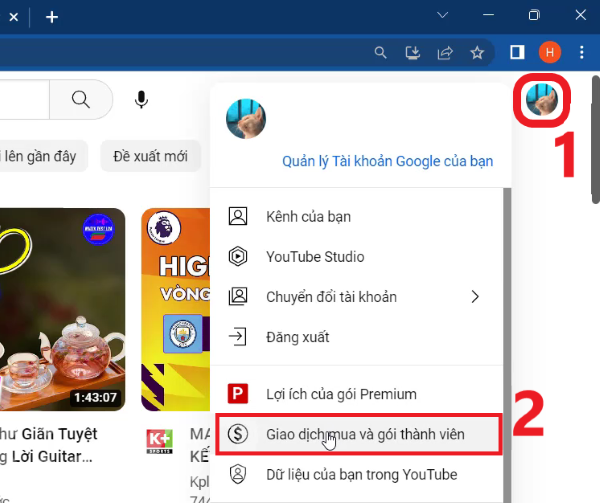Click the install app icon in address bar
600x503 pixels.
[x=412, y=52]
